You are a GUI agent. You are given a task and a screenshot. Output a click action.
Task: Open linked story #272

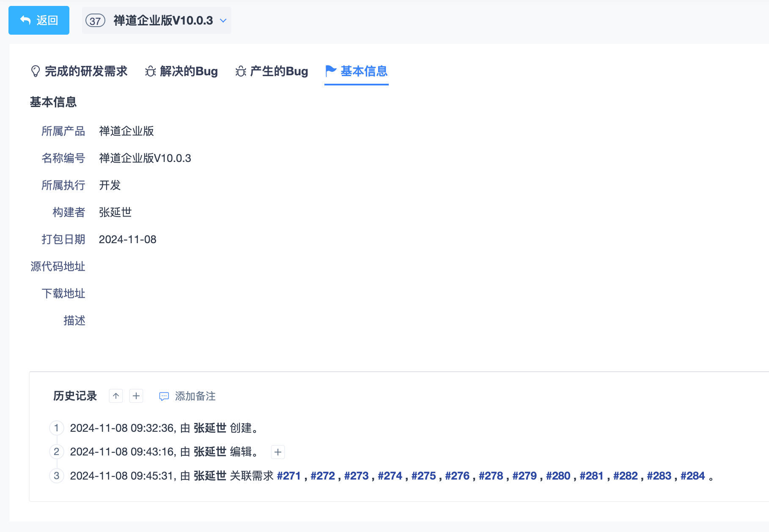(323, 476)
